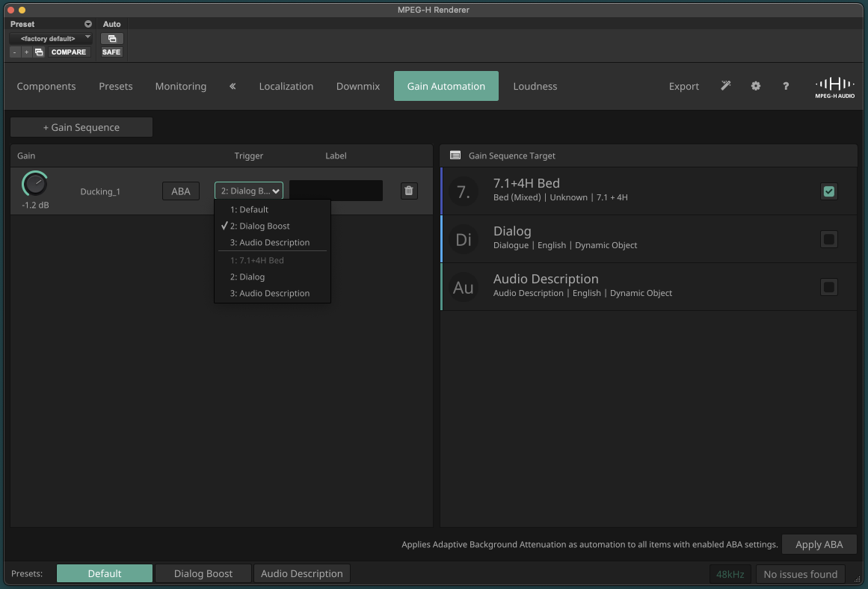
Task: Select the Dialog Boost preset at bottom
Action: pyautogui.click(x=203, y=573)
